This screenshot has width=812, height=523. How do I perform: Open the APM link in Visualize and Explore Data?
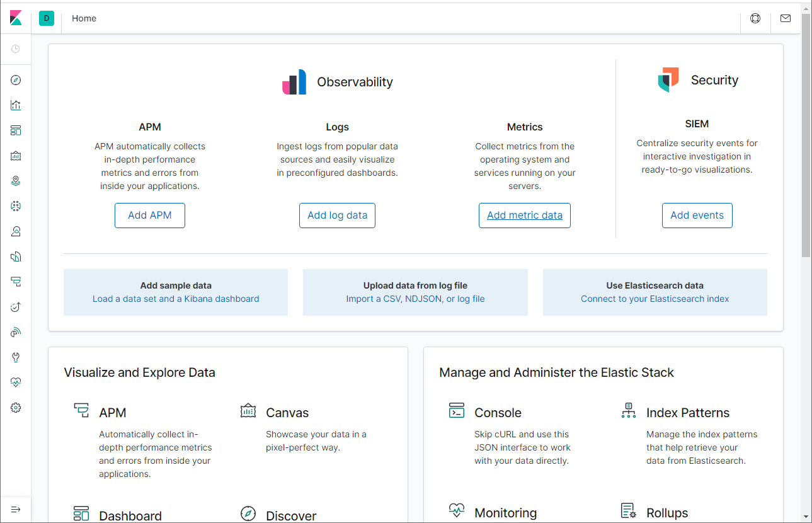pyautogui.click(x=113, y=413)
